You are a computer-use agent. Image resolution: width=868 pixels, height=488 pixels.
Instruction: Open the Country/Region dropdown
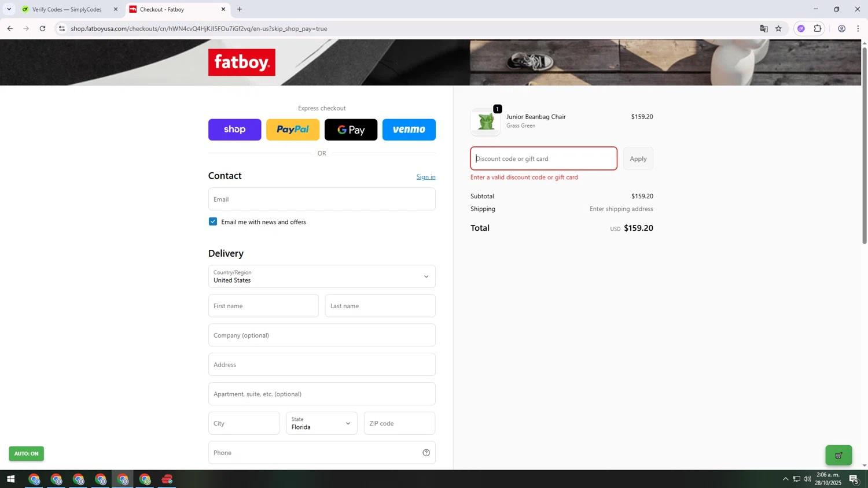(322, 276)
